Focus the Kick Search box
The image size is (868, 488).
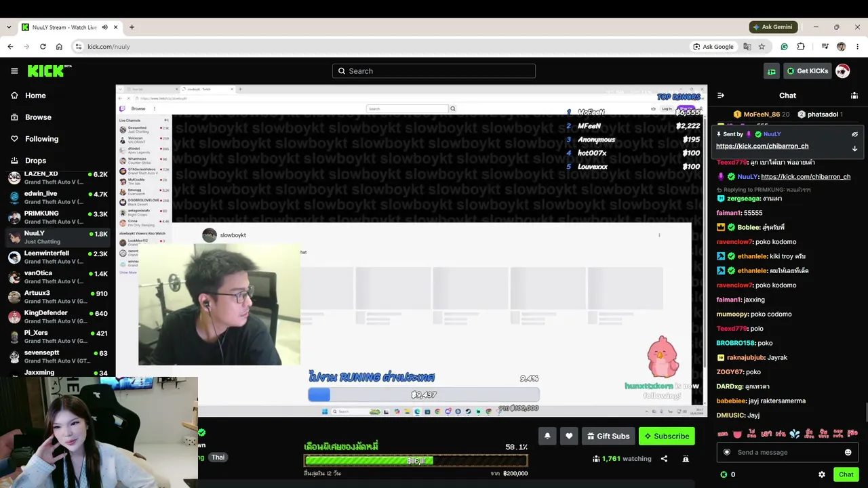click(x=434, y=71)
